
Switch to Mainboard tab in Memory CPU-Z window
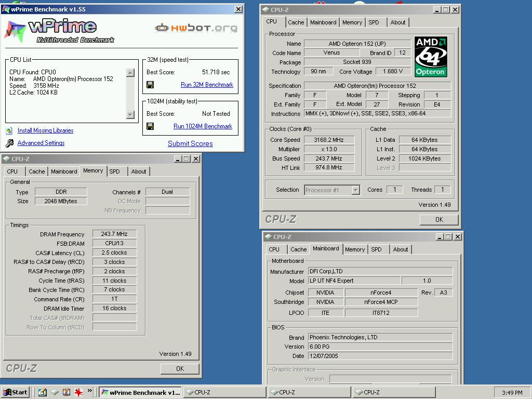pyautogui.click(x=64, y=171)
